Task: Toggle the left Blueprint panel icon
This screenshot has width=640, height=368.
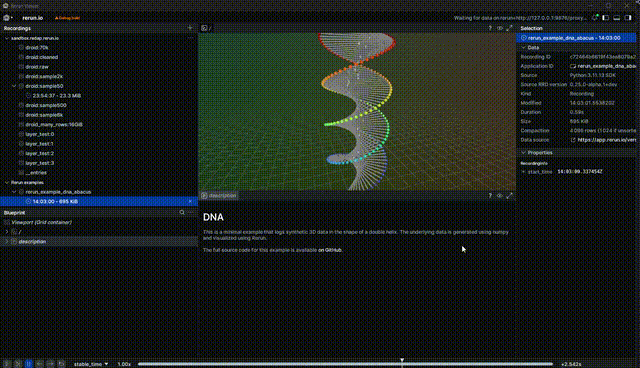Action: click(x=606, y=18)
